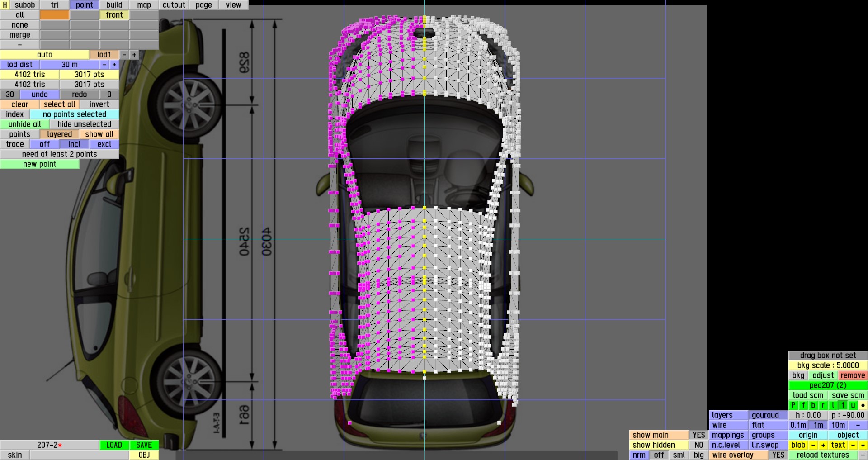
Task: Open the subob tab
Action: point(25,5)
